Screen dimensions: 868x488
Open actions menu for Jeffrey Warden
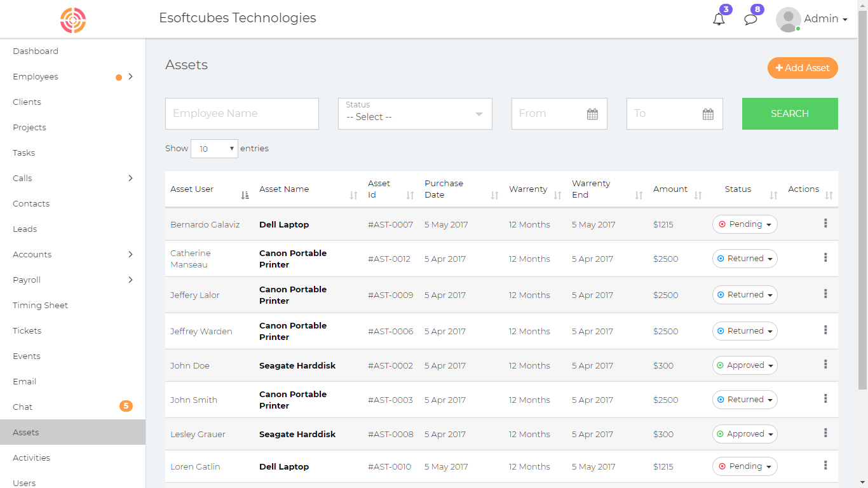pos(825,330)
